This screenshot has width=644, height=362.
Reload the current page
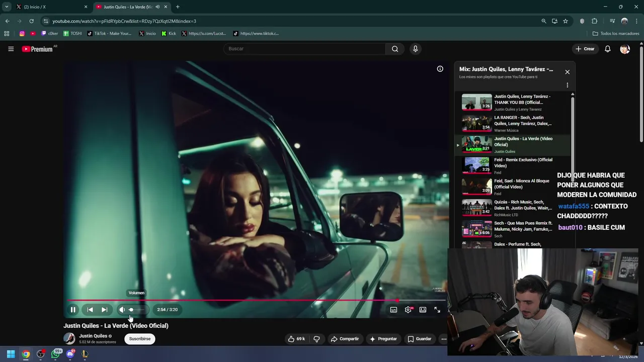[31, 21]
